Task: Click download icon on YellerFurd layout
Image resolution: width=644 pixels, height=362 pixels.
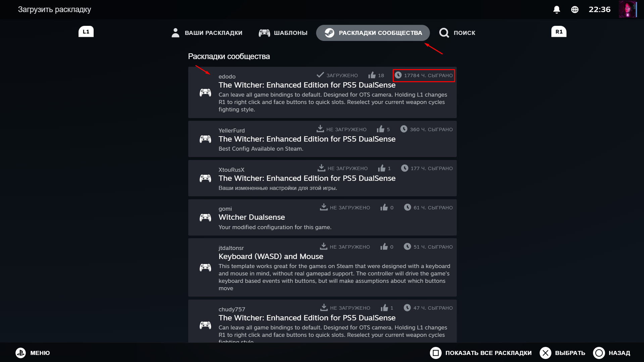Action: pos(320,129)
